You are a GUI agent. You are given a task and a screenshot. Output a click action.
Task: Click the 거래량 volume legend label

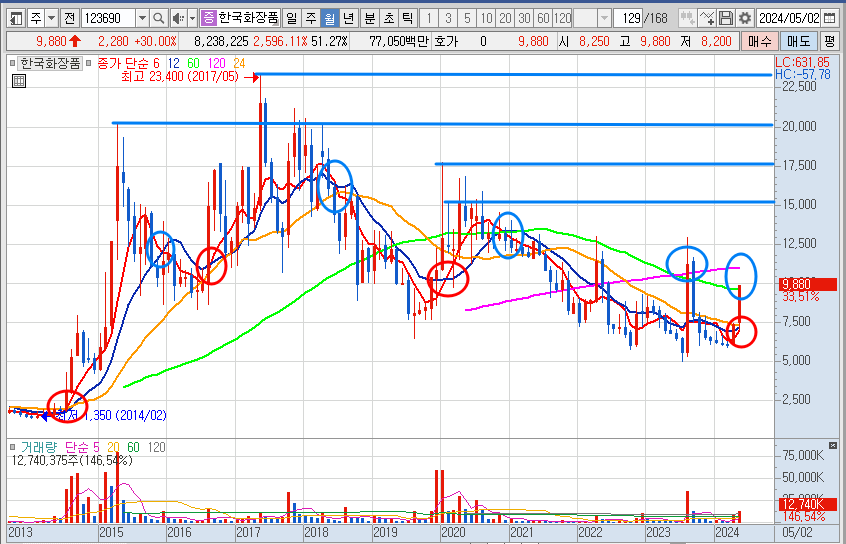(38, 447)
